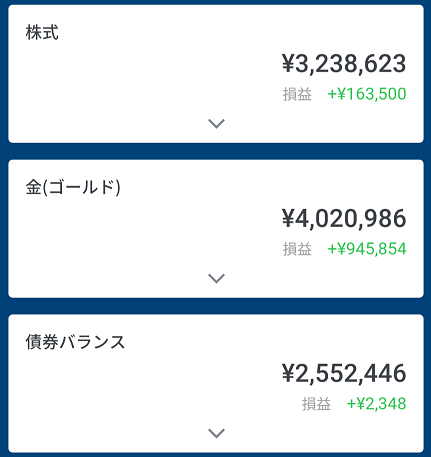Tap the 損益 label in 金(ゴールド) card
This screenshot has width=431, height=457.
click(x=297, y=249)
